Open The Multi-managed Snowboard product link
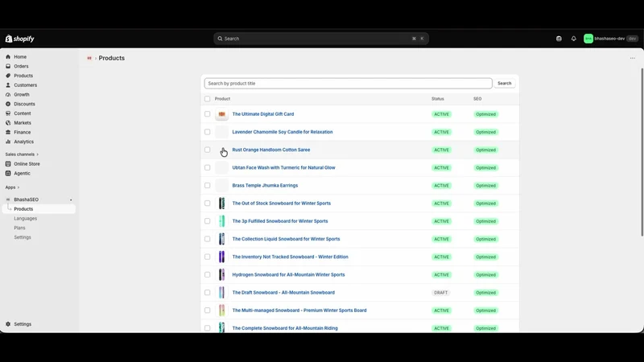Viewport: 644px width, 362px height. pyautogui.click(x=299, y=311)
